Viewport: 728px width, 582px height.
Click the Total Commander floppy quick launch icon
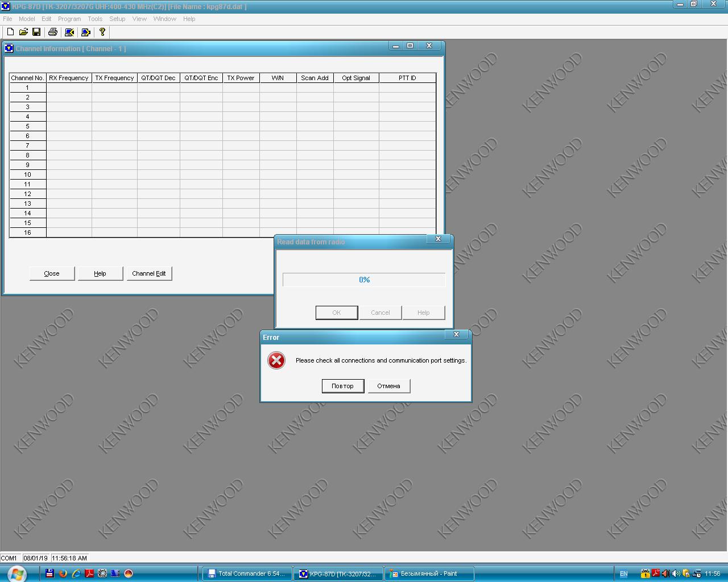pos(50,573)
